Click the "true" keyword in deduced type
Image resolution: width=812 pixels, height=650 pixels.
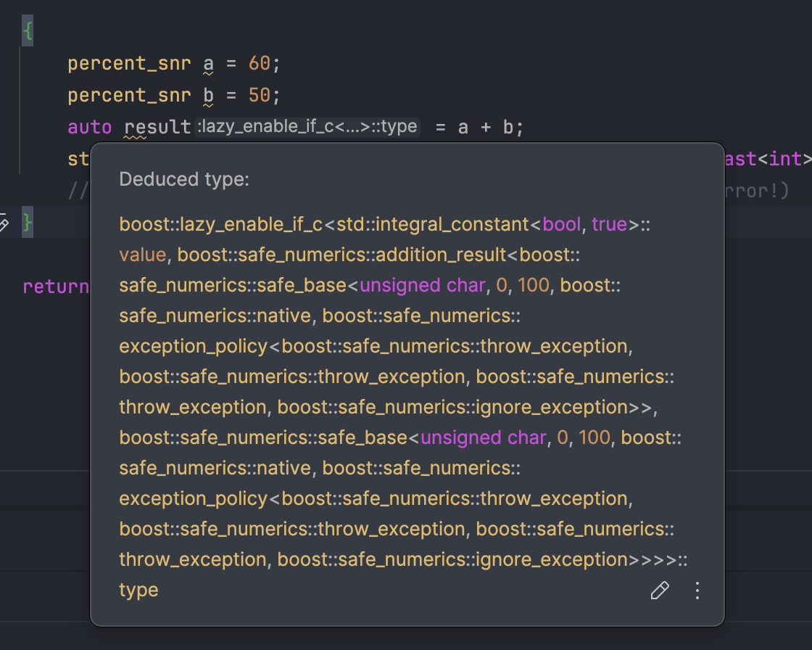point(610,225)
